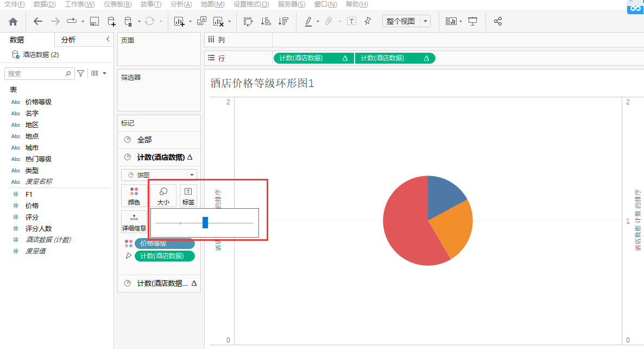The image size is (644, 349).
Task: Click the pause auto updates icon
Action: point(128,21)
